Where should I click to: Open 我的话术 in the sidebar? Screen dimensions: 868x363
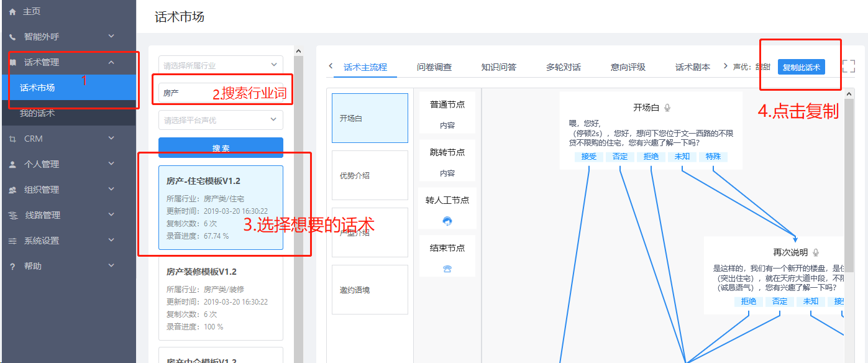pyautogui.click(x=68, y=113)
